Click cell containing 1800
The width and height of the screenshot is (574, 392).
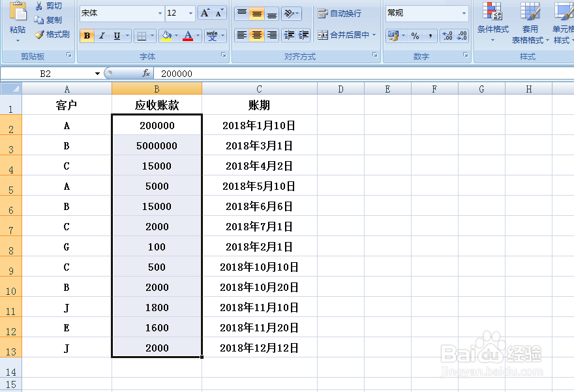coord(157,307)
